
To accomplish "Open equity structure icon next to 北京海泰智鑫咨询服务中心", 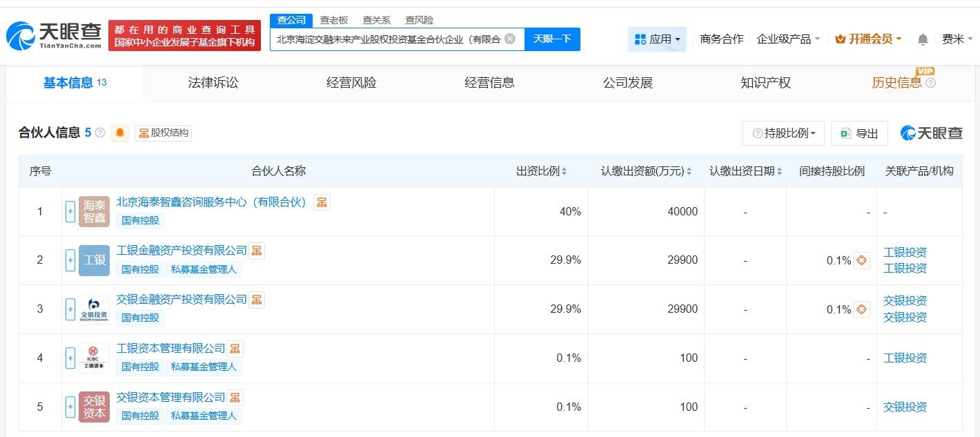I will [x=322, y=202].
